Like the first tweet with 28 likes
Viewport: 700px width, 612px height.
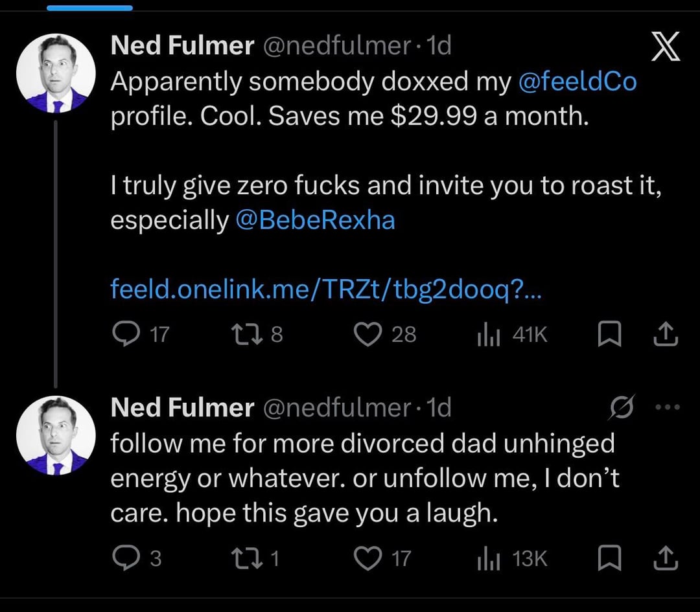point(368,334)
